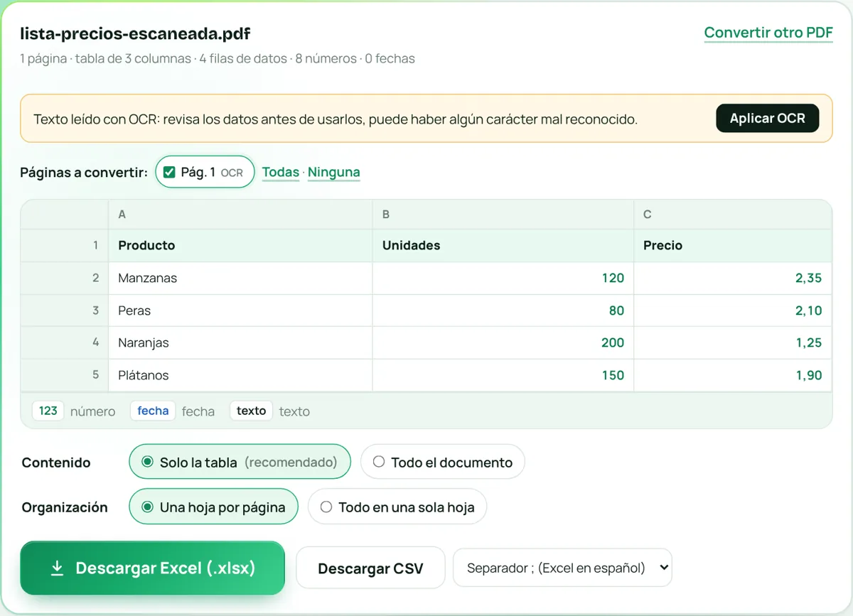Click the Ninguna pages link
Viewport: 853px width, 616px height.
coord(333,172)
